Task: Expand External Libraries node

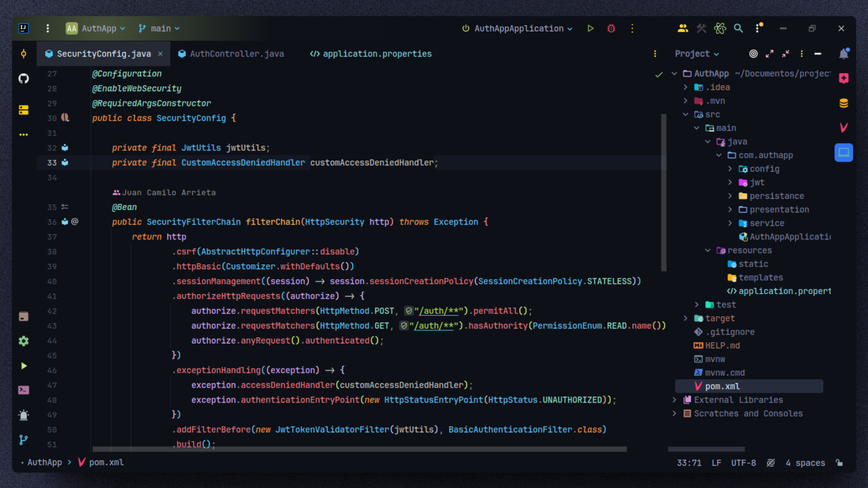Action: 674,400
